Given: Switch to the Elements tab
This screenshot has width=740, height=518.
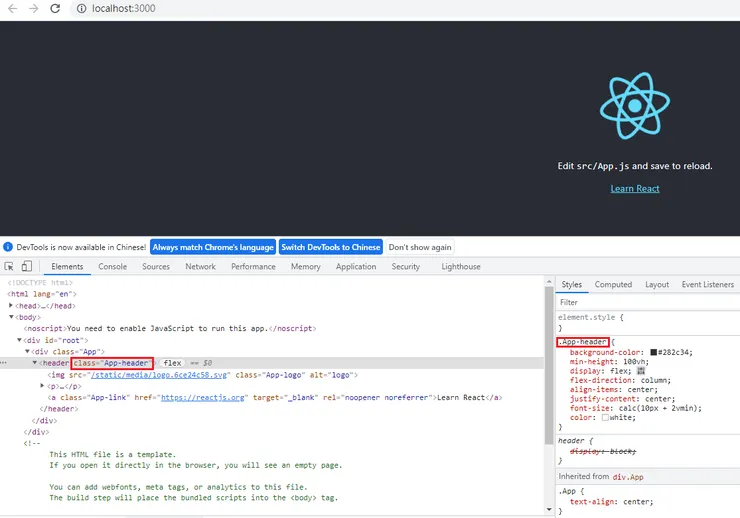Looking at the screenshot, I should 67,267.
